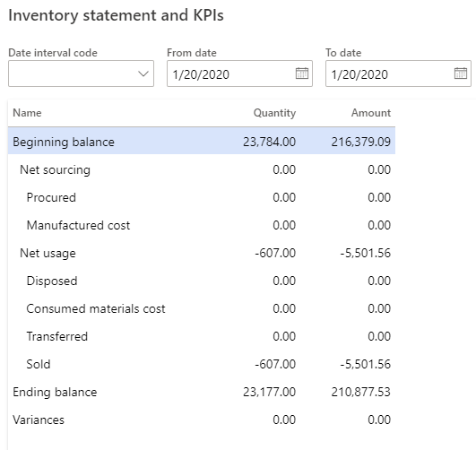
Task: Click the Inventory statement and KPIs title
Action: [116, 15]
